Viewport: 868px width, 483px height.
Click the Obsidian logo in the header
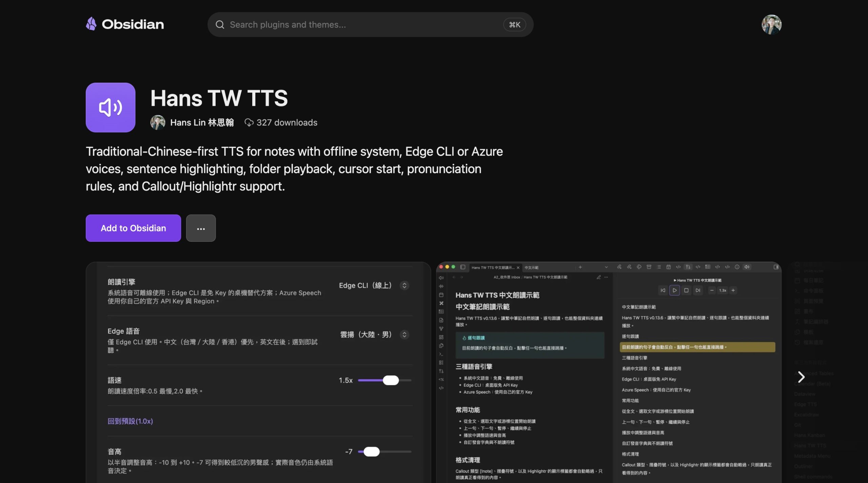pyautogui.click(x=125, y=24)
